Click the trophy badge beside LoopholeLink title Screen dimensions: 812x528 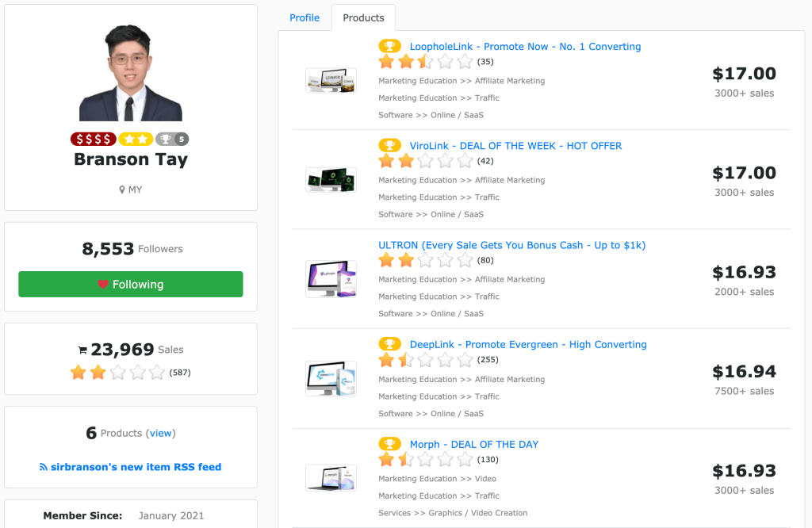click(389, 46)
